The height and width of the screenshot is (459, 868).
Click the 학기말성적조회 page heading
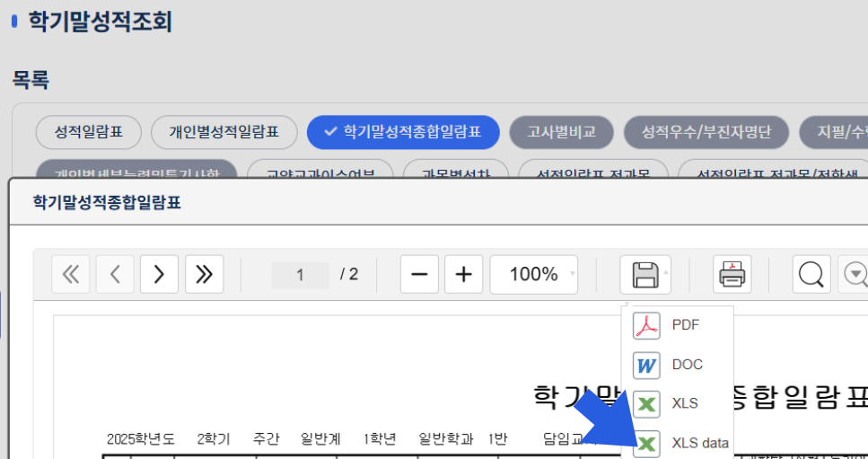pyautogui.click(x=101, y=22)
